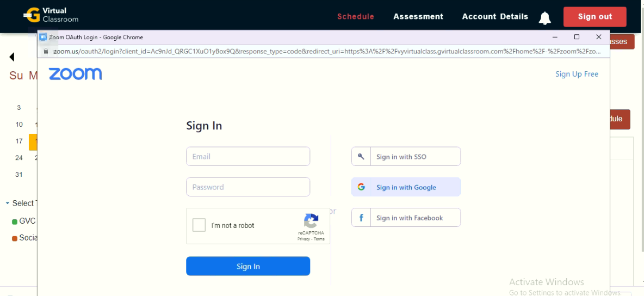
Task: Click the Facebook logo icon
Action: [x=361, y=218]
